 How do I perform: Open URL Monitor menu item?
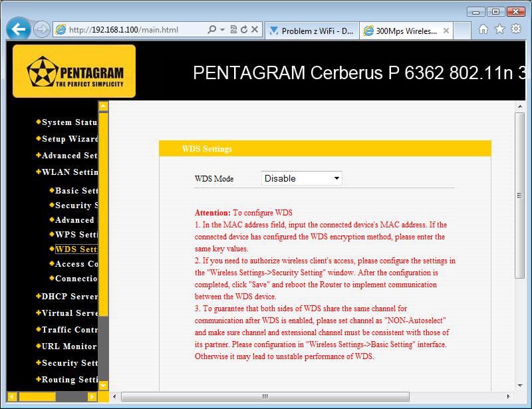point(67,346)
